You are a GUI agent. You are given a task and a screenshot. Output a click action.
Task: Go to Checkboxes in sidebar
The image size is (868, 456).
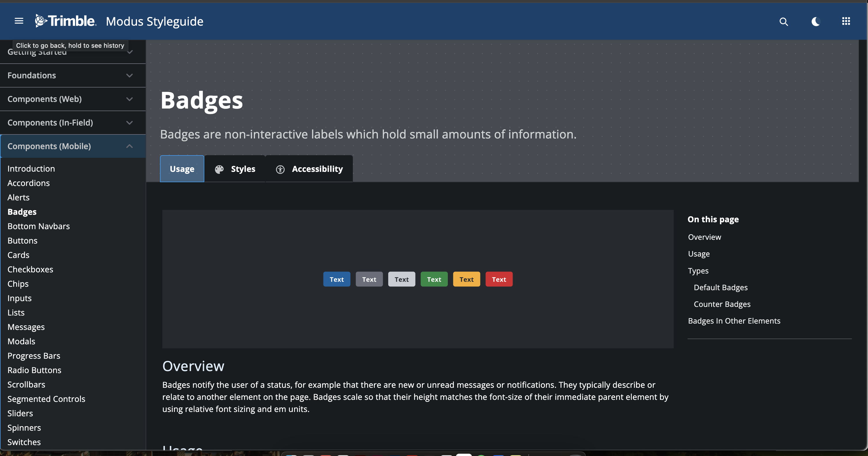tap(30, 269)
